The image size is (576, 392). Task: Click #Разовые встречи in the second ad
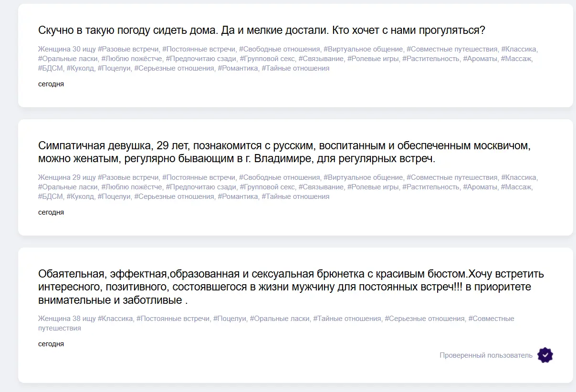[128, 177]
